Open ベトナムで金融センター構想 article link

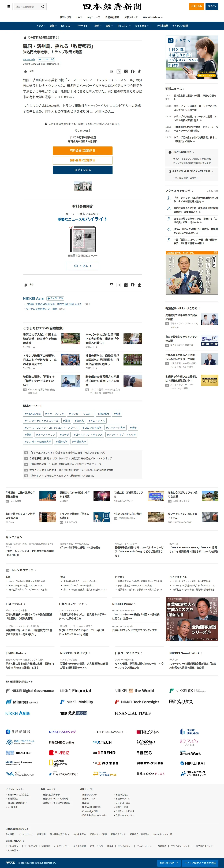pyautogui.click(x=41, y=309)
